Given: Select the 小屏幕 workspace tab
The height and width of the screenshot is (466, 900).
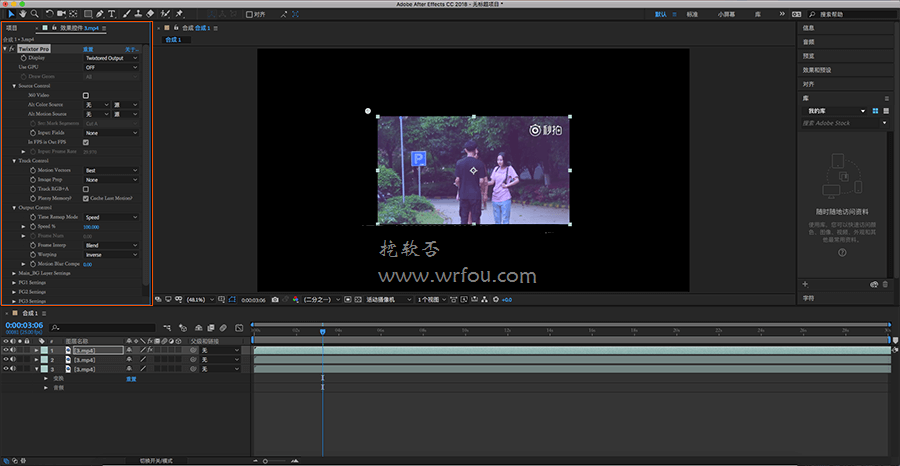Looking at the screenshot, I should (726, 14).
